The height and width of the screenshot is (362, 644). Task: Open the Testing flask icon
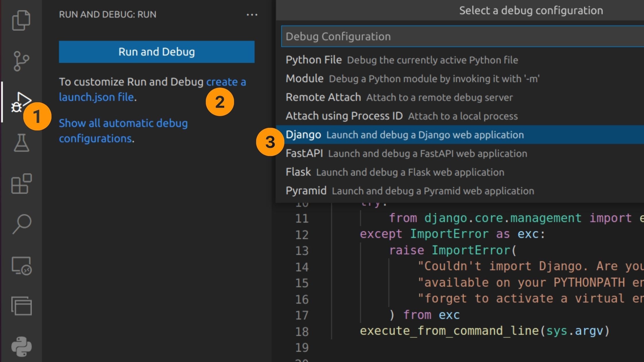click(21, 143)
